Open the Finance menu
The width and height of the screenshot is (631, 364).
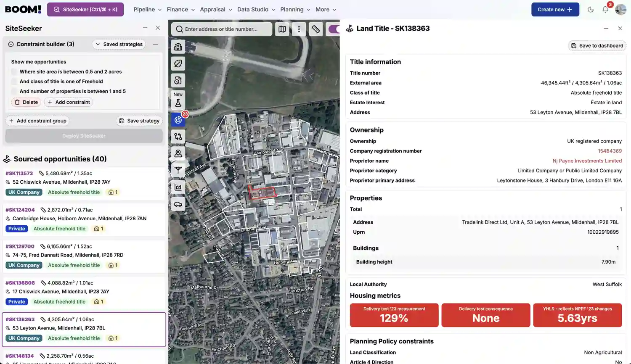[x=181, y=9]
